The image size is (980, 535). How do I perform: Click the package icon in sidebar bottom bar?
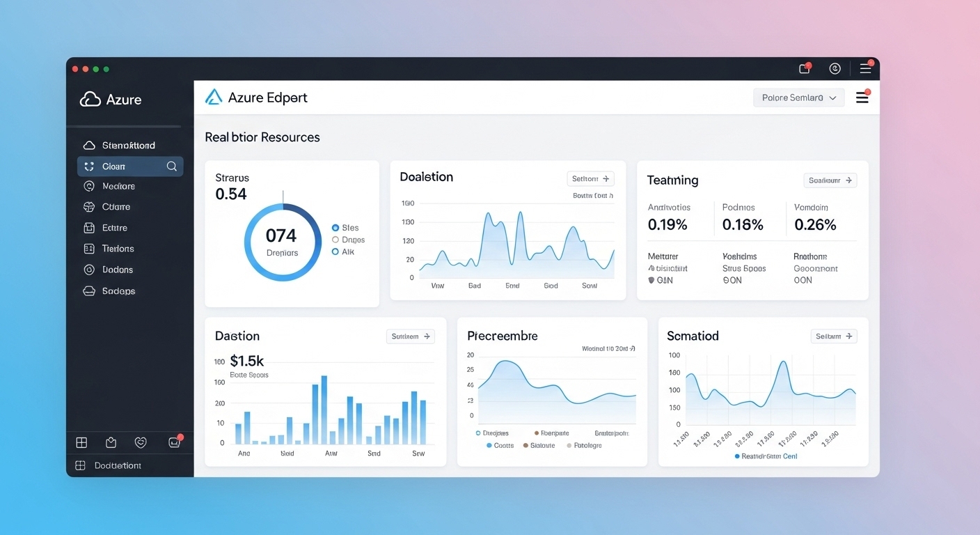[111, 442]
